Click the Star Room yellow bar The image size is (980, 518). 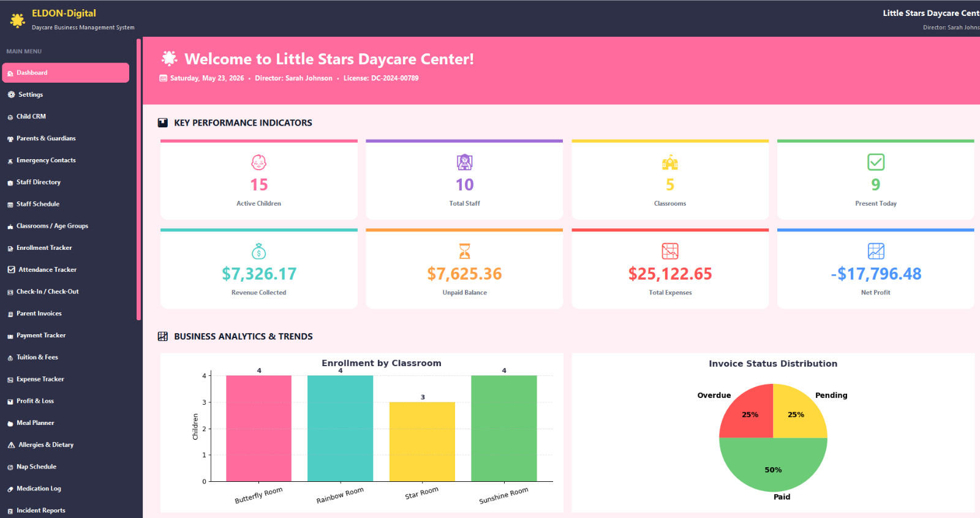(x=422, y=441)
